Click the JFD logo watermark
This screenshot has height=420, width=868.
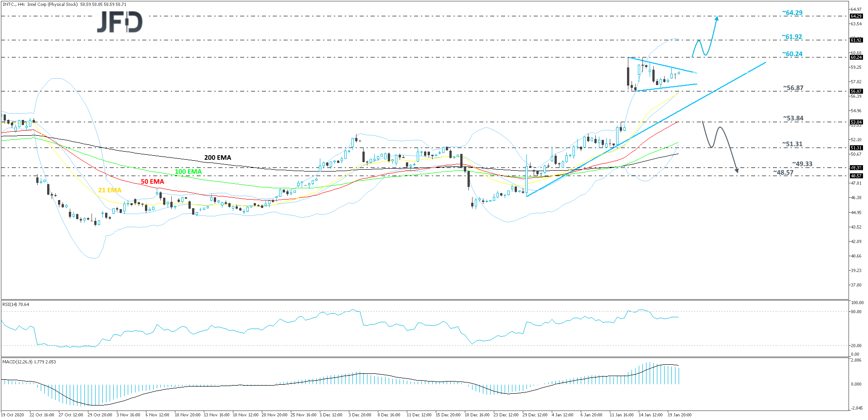[120, 22]
